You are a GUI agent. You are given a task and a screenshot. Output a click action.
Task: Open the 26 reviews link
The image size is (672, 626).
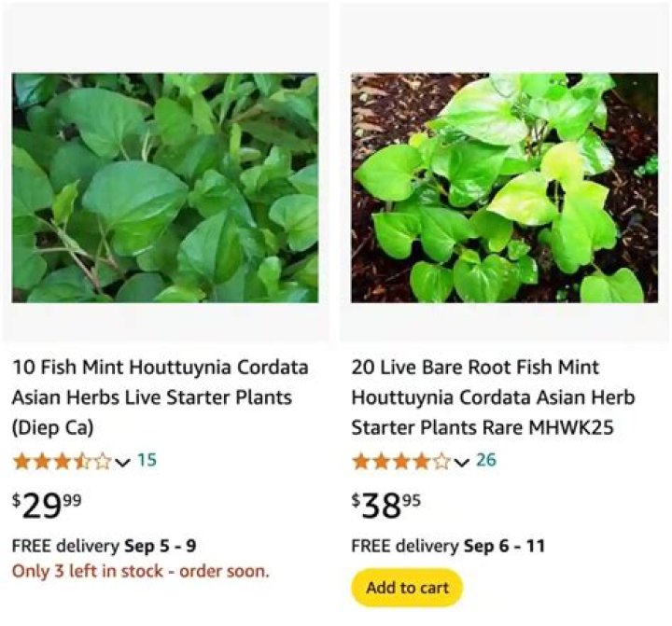pyautogui.click(x=486, y=460)
